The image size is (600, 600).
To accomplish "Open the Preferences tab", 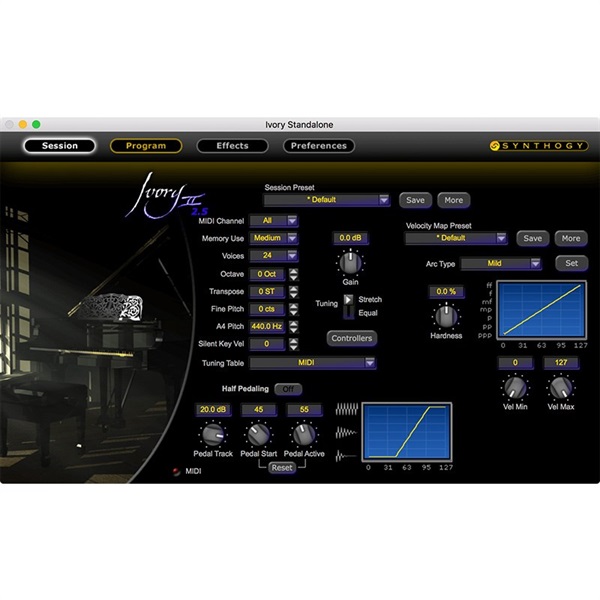I will 319,146.
